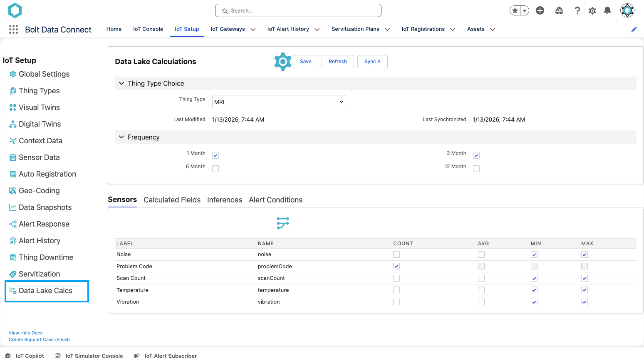Expand the Assets menu chevron

(493, 29)
